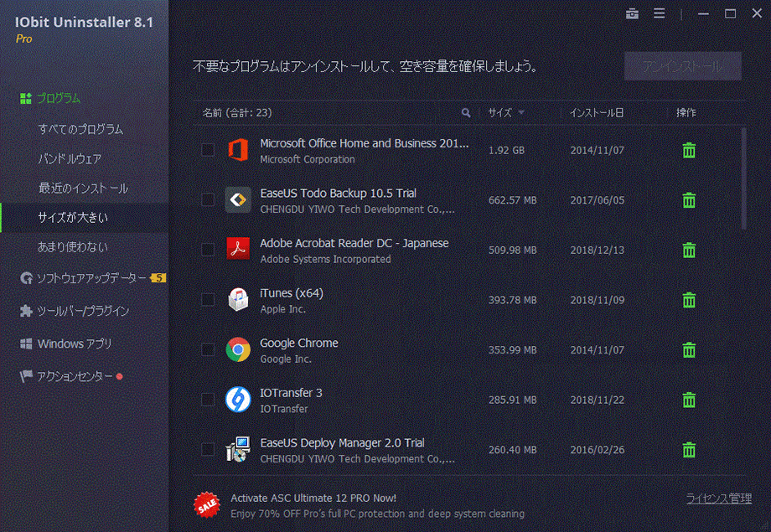Open あまり使わない in the sidebar
Image resolution: width=771 pixels, height=532 pixels.
pos(73,247)
